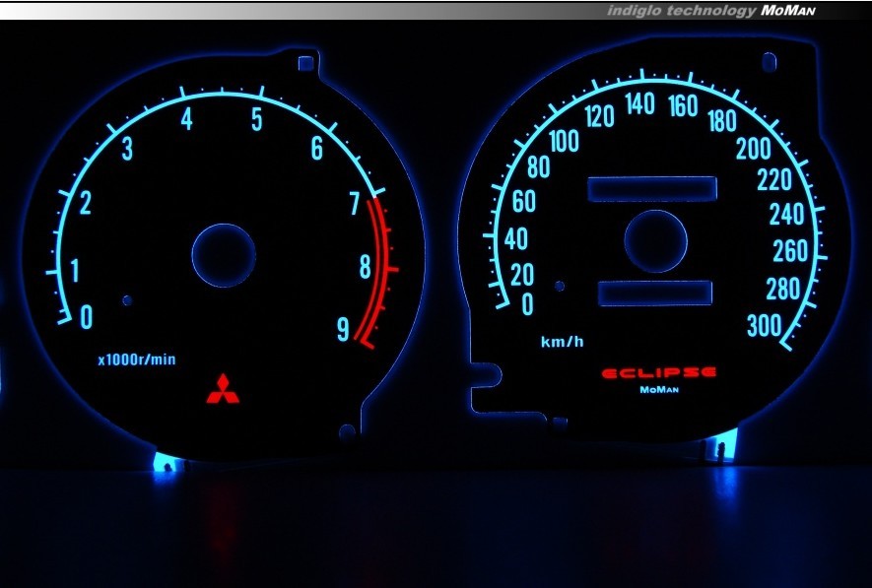This screenshot has height=588, width=872.
Task: Click the x1000r/min label on tachometer
Action: 137,359
